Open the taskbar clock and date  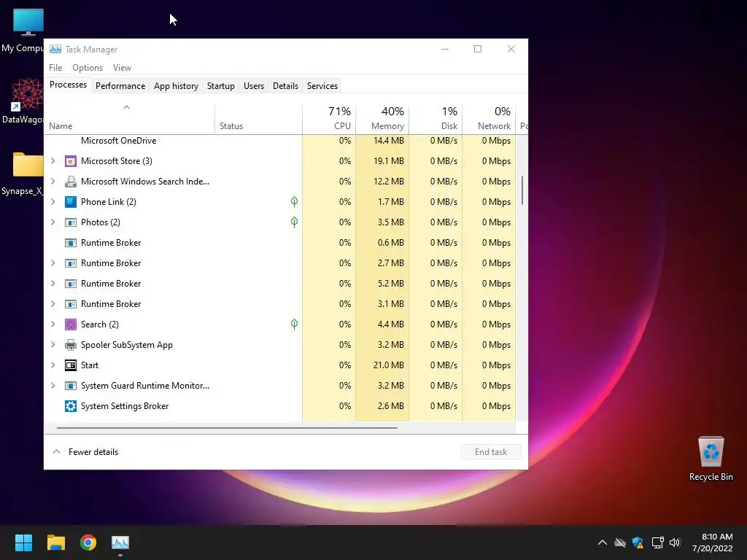click(712, 542)
